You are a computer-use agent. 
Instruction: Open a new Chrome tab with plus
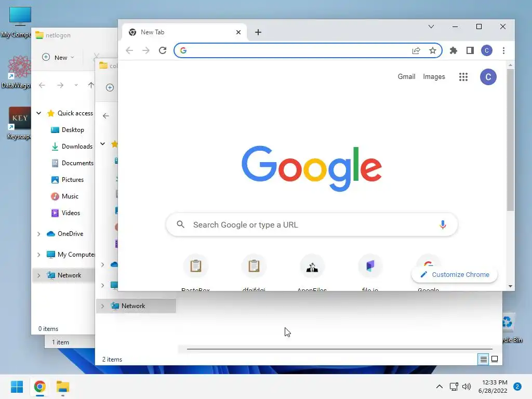coord(258,32)
